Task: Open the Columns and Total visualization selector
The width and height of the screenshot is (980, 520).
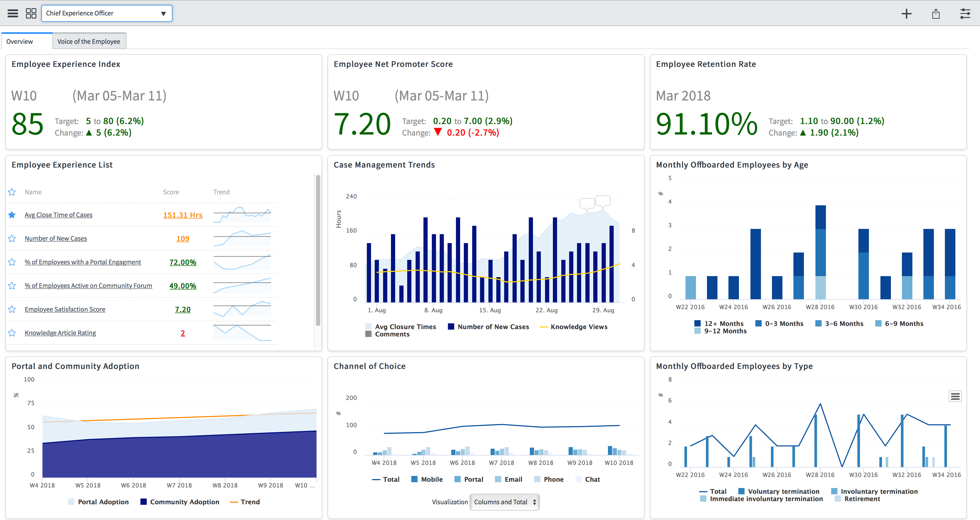Action: point(504,502)
